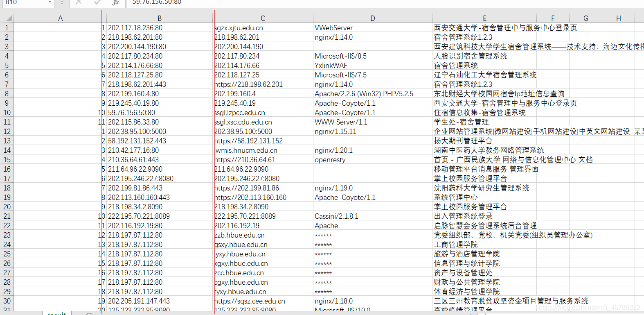Click cell containing YxlinkWAF
This screenshot has width=644, height=315.
coord(373,66)
